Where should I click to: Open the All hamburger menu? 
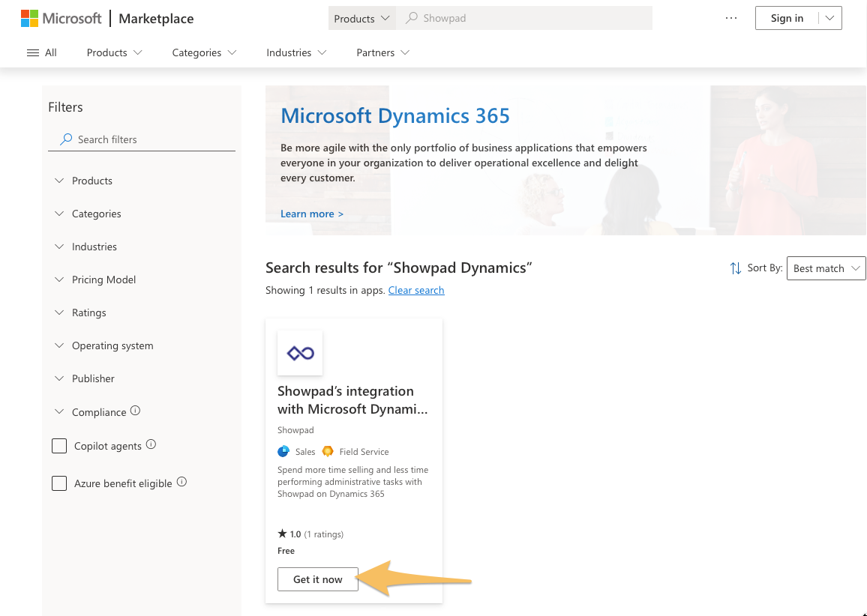pyautogui.click(x=41, y=52)
